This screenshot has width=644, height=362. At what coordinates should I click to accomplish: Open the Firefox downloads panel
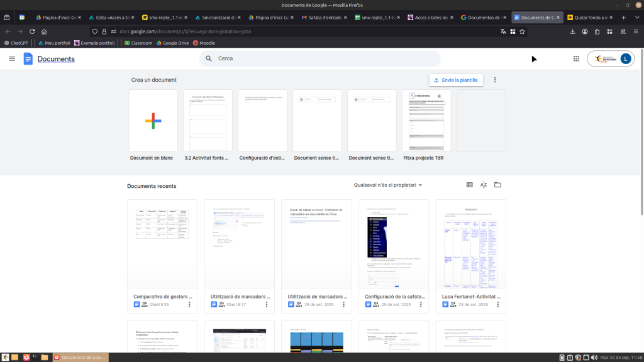(x=572, y=31)
